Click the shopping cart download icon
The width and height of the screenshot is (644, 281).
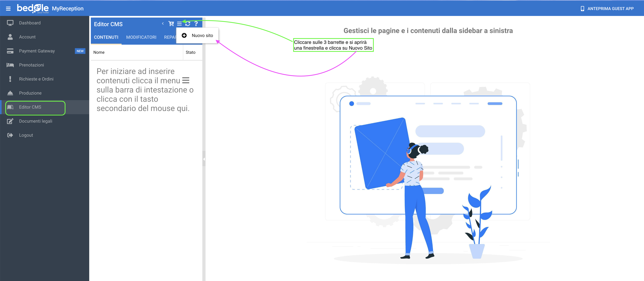point(171,23)
